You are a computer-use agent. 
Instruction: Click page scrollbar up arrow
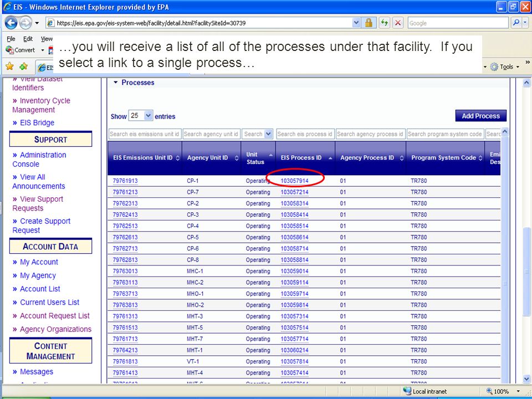tap(526, 83)
